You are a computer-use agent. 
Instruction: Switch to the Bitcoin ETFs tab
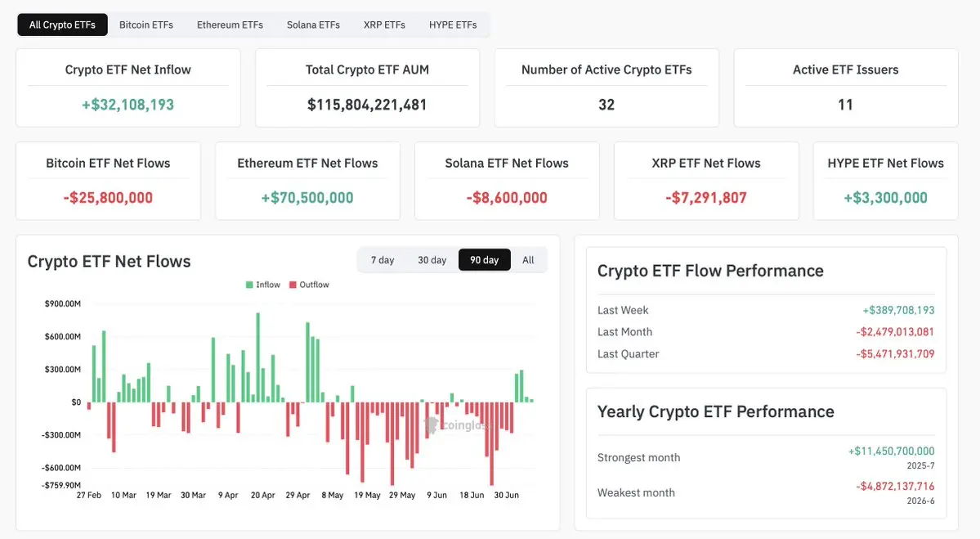click(x=146, y=25)
